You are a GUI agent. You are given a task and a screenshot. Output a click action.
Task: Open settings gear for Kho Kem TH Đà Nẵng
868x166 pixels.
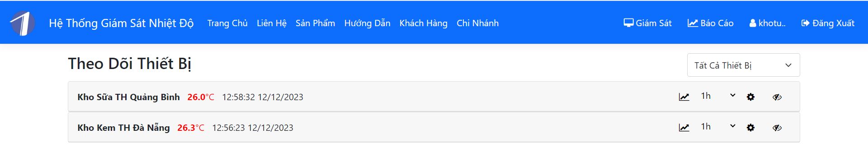pos(750,128)
